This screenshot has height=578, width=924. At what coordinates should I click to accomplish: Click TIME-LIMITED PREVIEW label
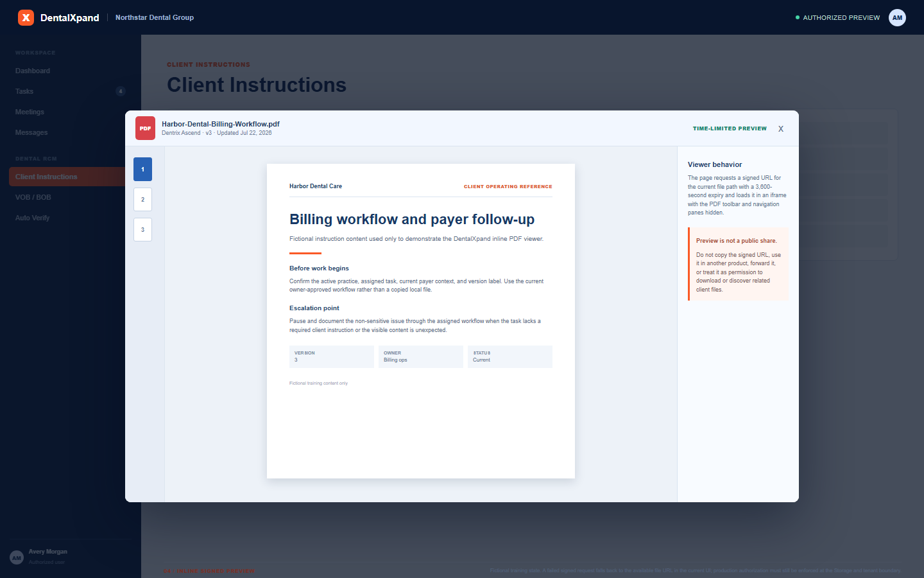click(730, 128)
